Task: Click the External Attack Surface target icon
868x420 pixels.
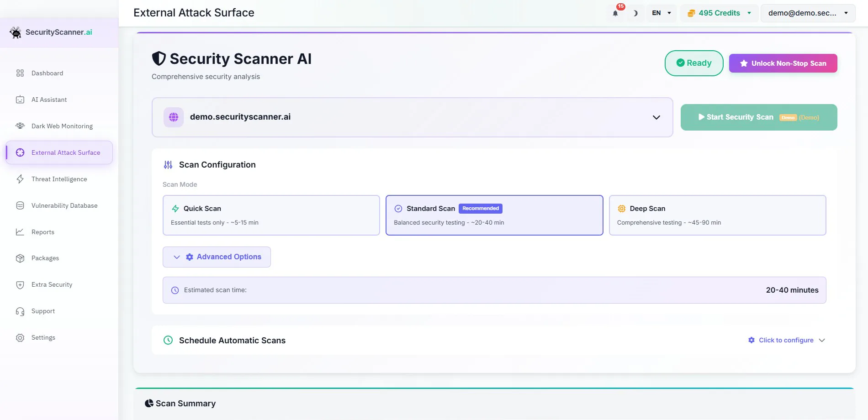Action: point(20,152)
